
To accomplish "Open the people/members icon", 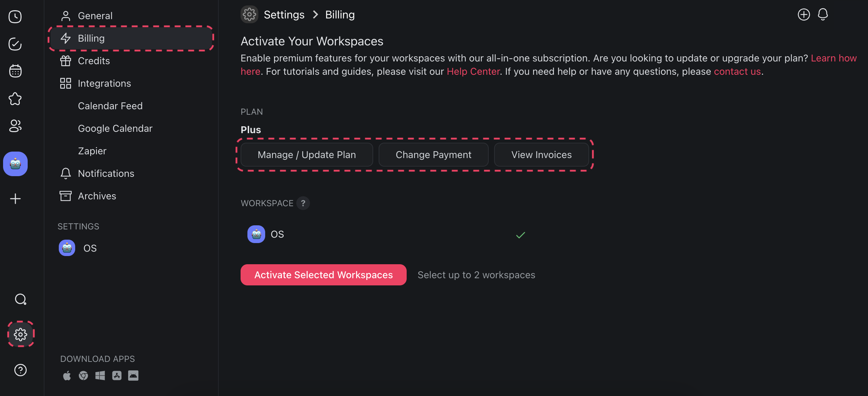I will coord(15,126).
